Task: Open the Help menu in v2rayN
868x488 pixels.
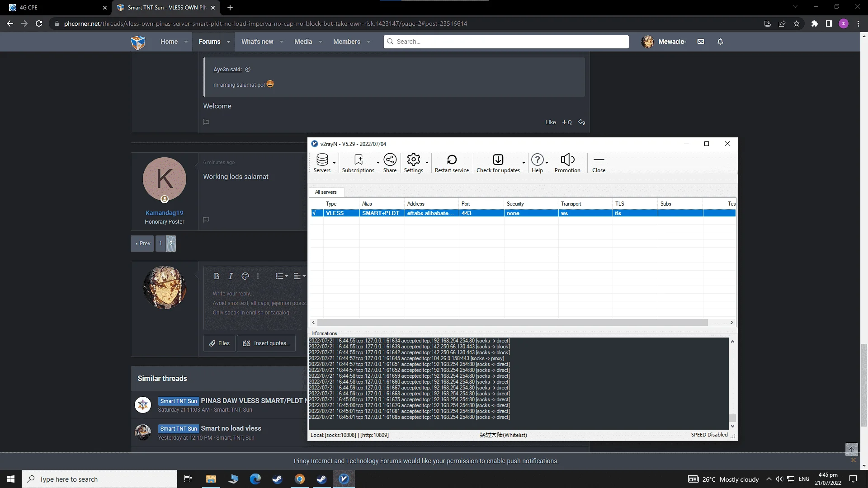Action: click(x=537, y=163)
